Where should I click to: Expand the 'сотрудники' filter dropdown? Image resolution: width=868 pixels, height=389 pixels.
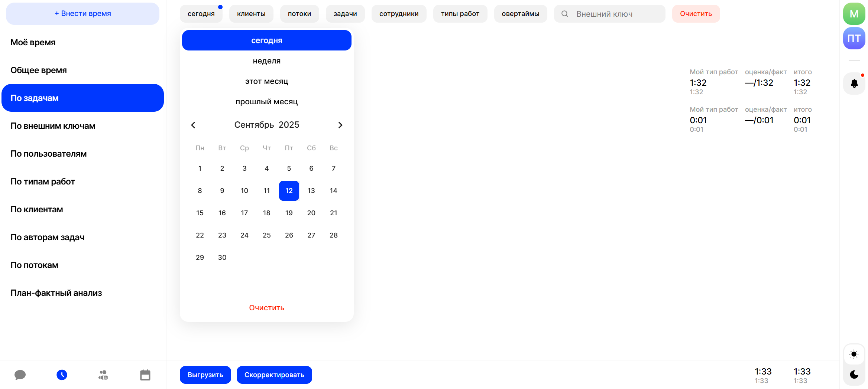click(x=399, y=14)
